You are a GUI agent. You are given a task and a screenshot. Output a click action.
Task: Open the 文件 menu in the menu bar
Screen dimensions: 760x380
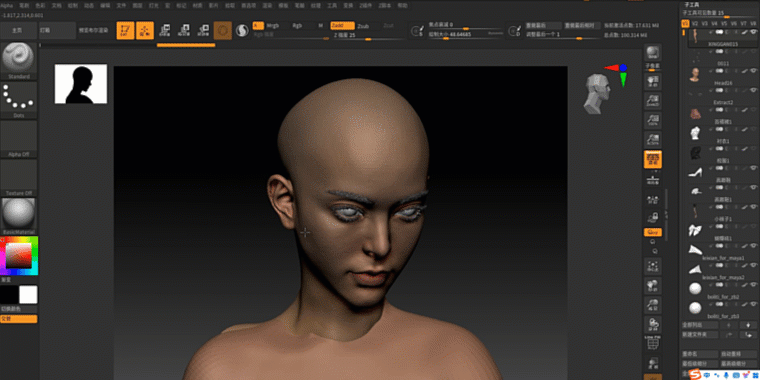point(121,5)
